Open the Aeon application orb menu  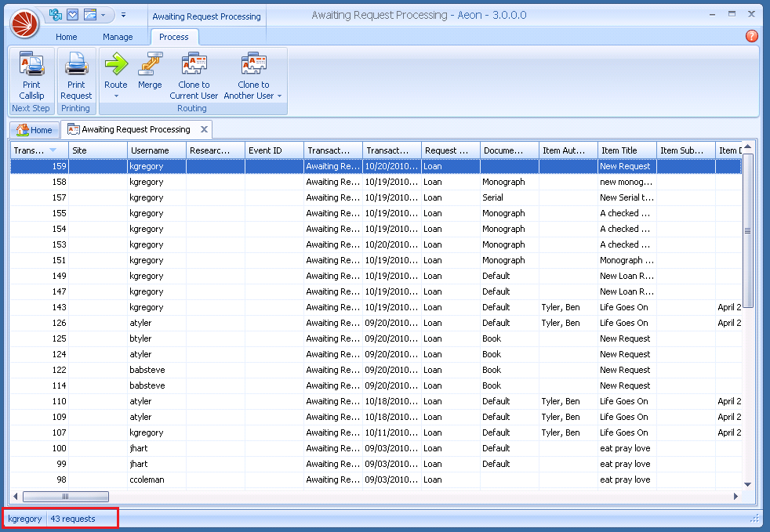(24, 23)
